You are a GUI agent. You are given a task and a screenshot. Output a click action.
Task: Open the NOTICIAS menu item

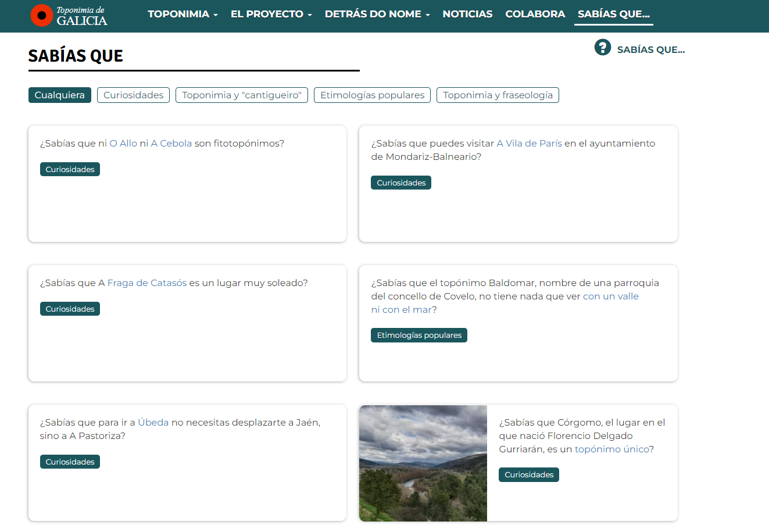[467, 14]
